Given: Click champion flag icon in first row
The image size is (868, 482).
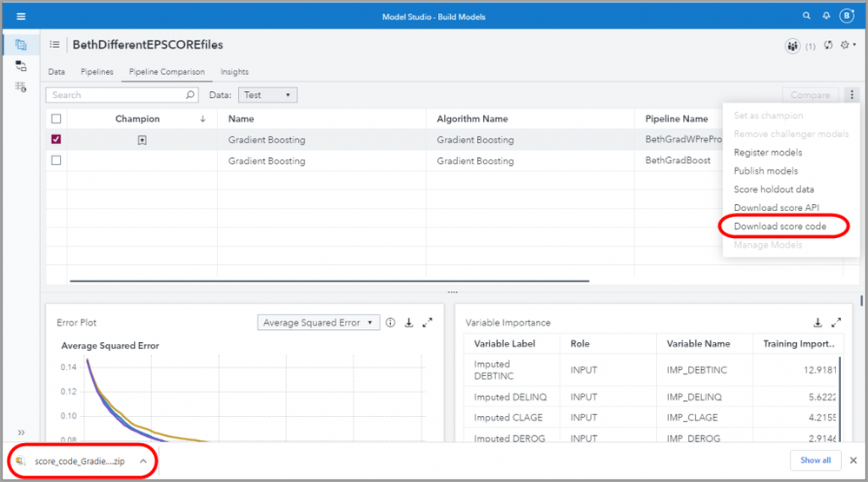Looking at the screenshot, I should pyautogui.click(x=142, y=140).
